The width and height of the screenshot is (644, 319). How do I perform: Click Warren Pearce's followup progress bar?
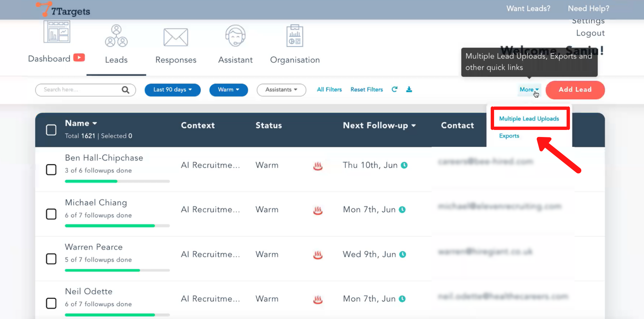click(x=117, y=270)
